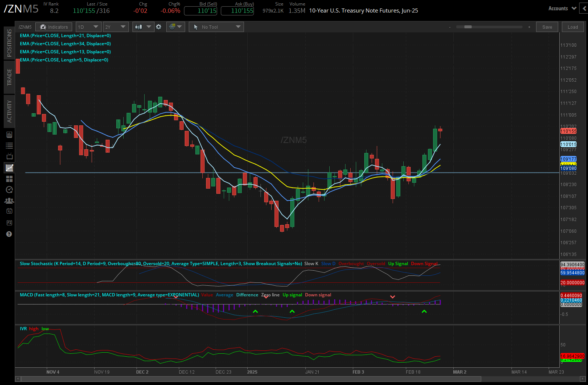The image size is (588, 385).
Task: Switch to the Positions tab
Action: coord(9,43)
